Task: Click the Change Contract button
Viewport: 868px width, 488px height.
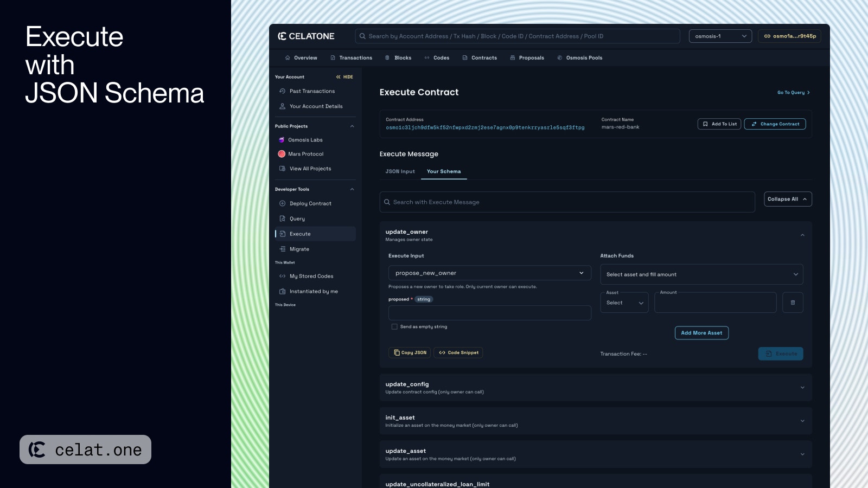Action: coord(775,124)
